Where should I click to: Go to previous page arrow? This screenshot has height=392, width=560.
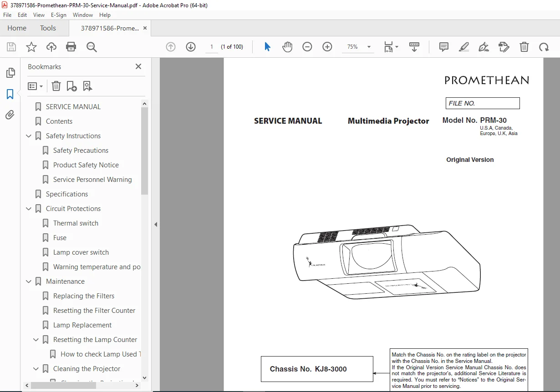pos(171,47)
